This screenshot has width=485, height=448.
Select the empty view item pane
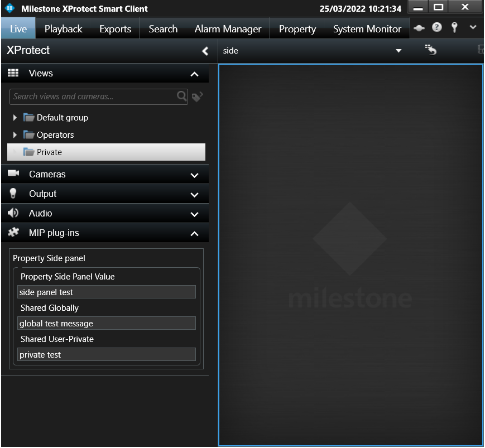click(x=350, y=255)
